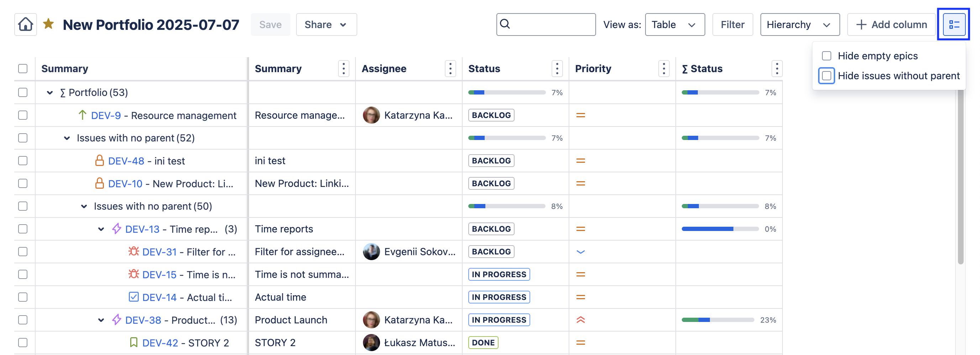The width and height of the screenshot is (980, 355).
Task: Open the Priority column three-dot menu
Action: pyautogui.click(x=664, y=69)
